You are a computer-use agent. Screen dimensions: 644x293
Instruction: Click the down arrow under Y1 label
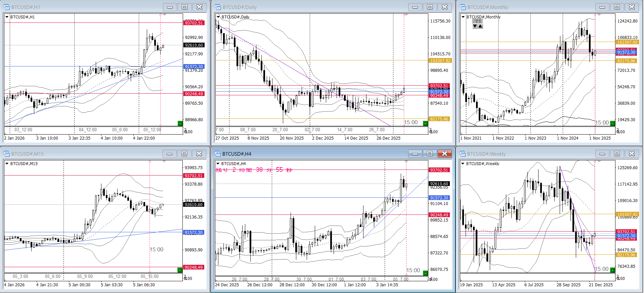(x=475, y=26)
